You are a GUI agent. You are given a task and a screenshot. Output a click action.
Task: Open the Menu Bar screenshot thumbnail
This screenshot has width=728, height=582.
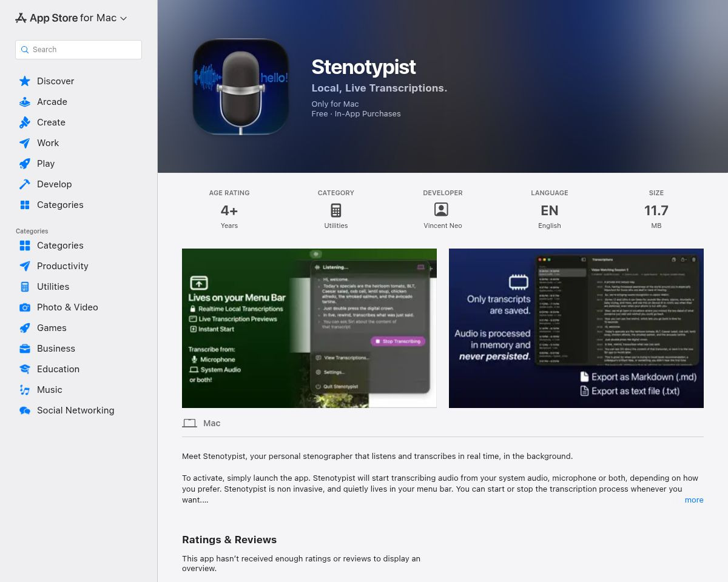(309, 328)
